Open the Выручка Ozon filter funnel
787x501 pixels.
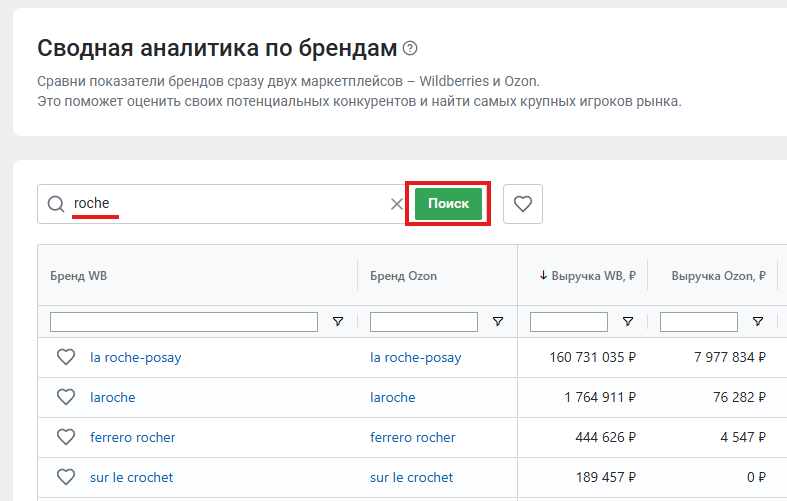(758, 321)
